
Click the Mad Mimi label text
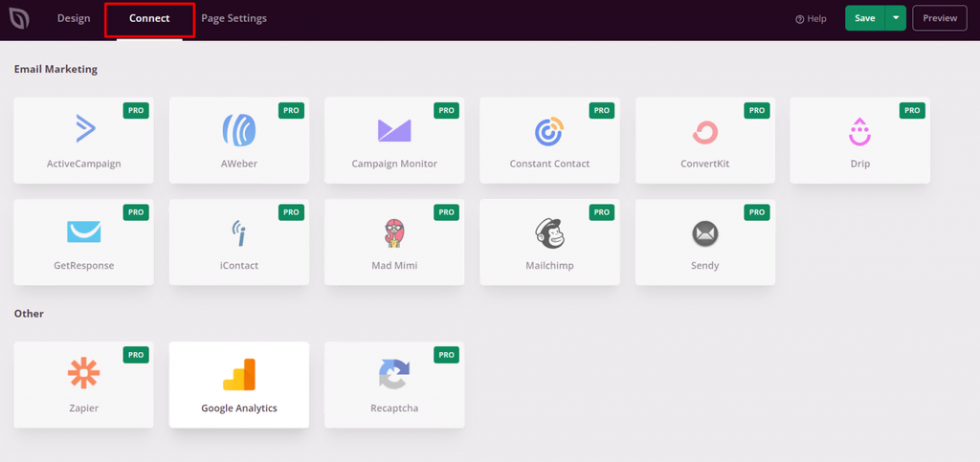click(394, 265)
